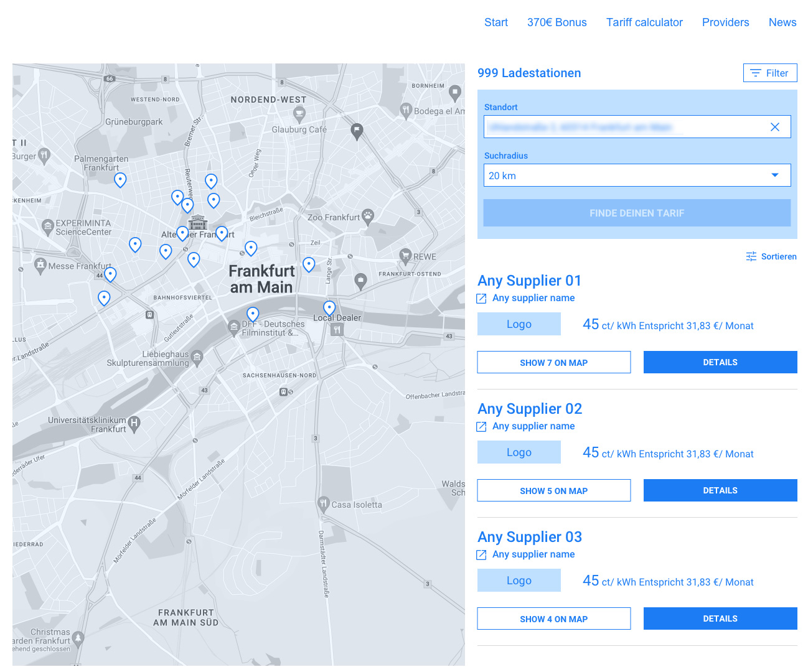Select the map pin near Local Dealer
The height and width of the screenshot is (672, 808).
pyautogui.click(x=329, y=307)
